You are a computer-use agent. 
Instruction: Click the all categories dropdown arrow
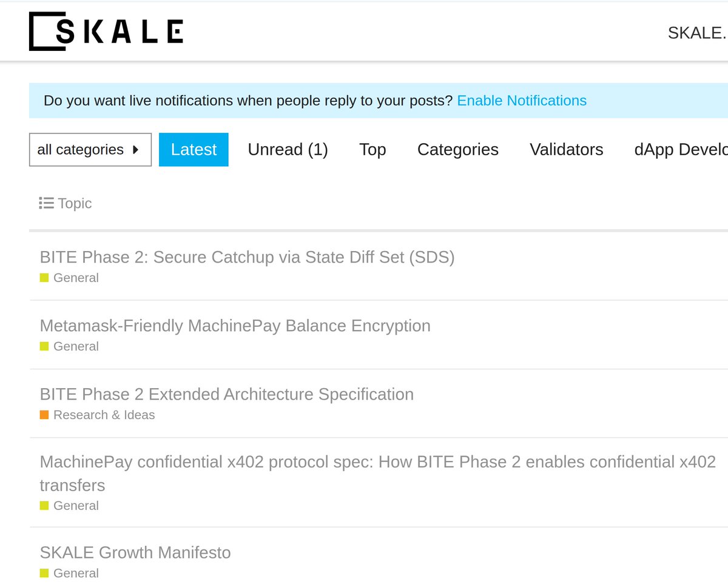point(135,149)
